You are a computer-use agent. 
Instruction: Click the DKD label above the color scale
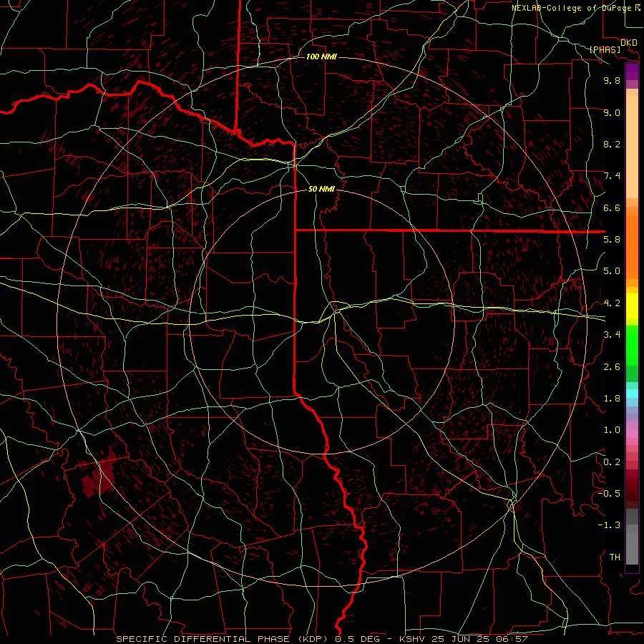(628, 42)
